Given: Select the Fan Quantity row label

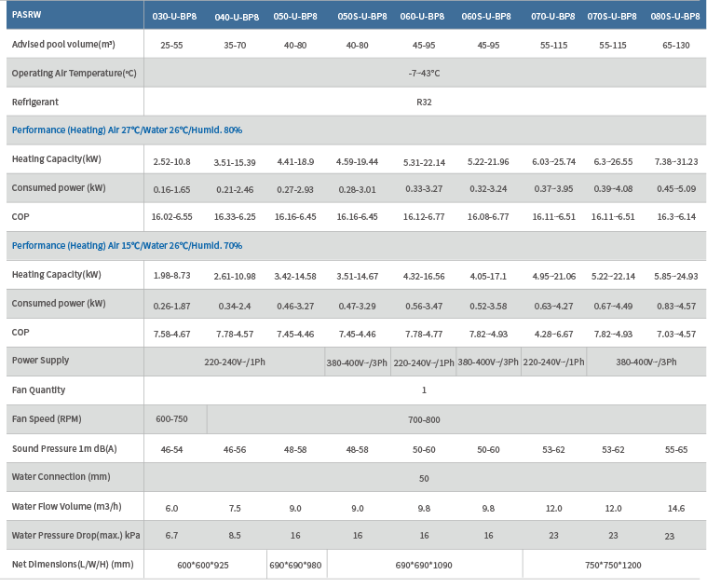Looking at the screenshot, I should click(38, 390).
